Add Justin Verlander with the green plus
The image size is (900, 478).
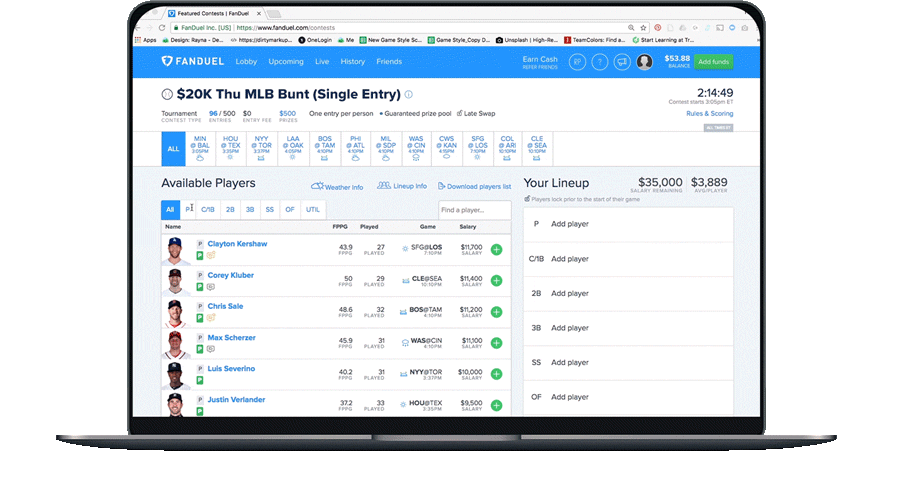(x=496, y=405)
